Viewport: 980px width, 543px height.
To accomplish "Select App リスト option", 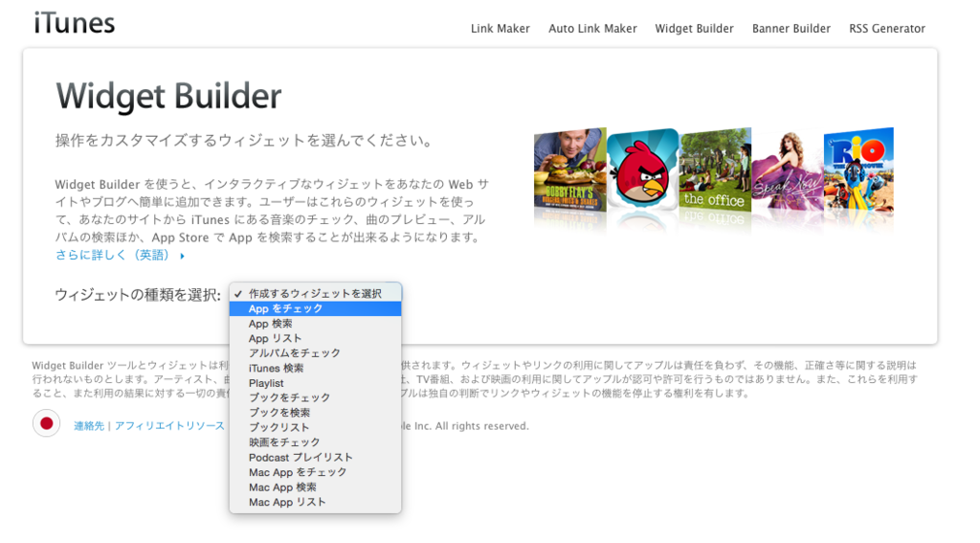I will [315, 338].
